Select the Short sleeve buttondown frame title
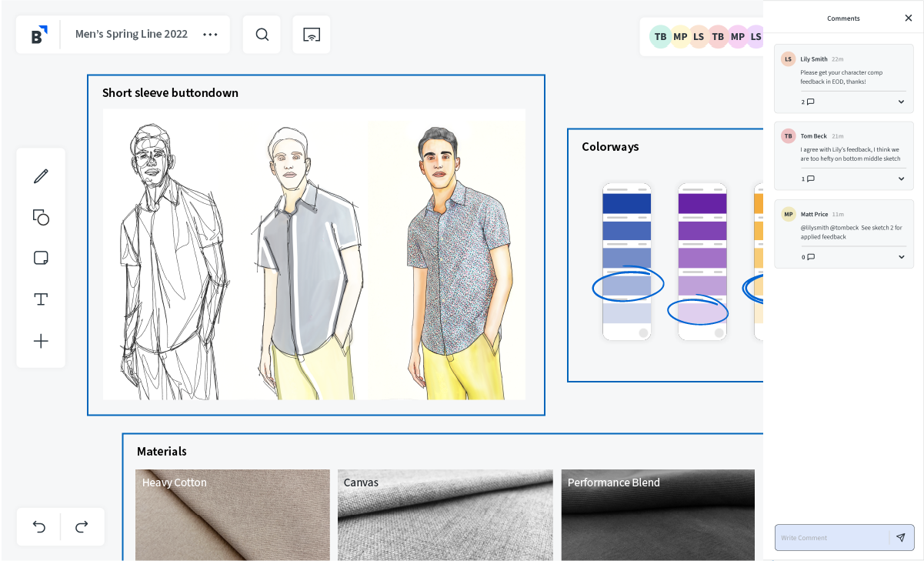Viewport: 924px width, 561px height. [170, 92]
